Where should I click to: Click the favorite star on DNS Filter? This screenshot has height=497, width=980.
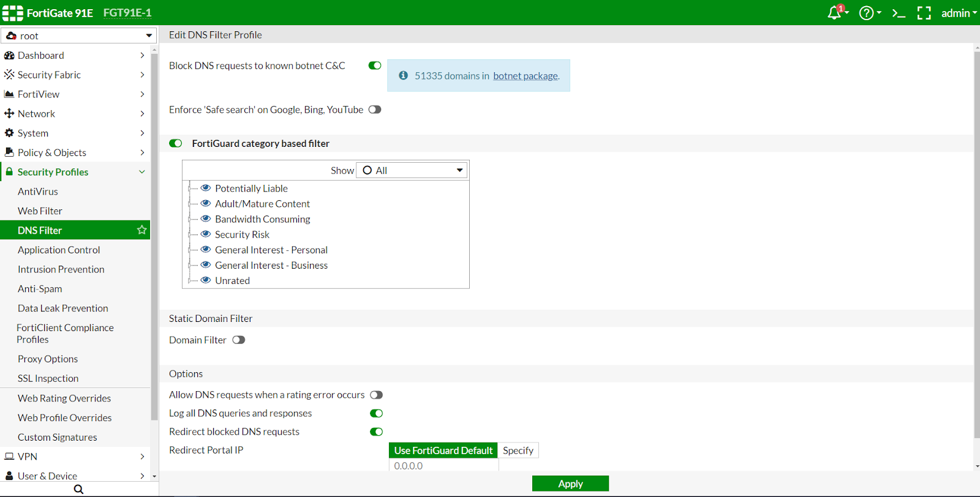click(141, 230)
